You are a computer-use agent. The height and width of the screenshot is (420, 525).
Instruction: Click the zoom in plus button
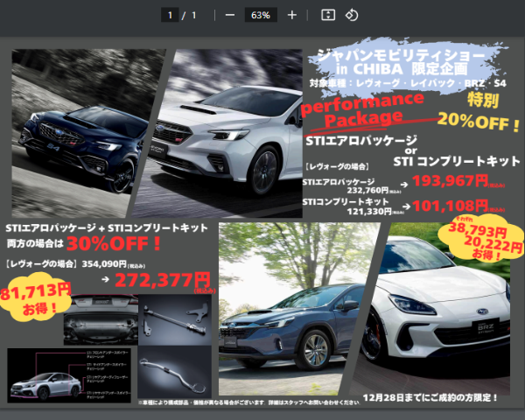tap(292, 15)
